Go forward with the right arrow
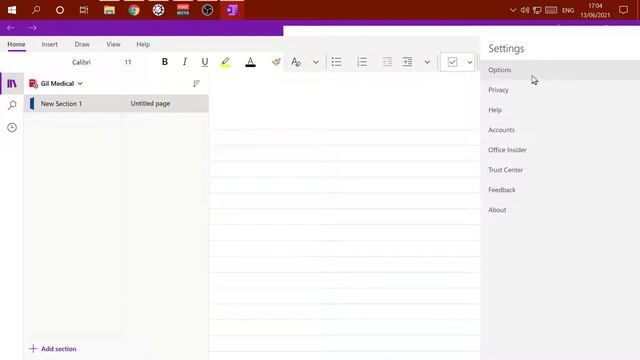 33,28
